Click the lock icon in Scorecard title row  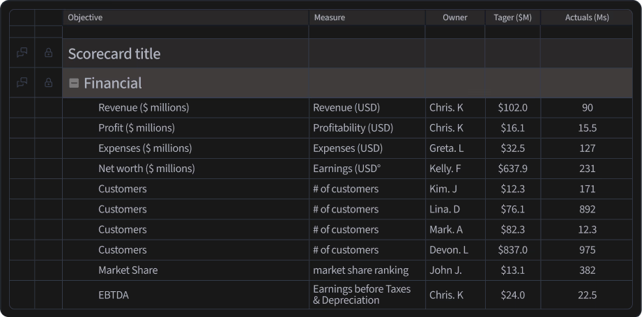[x=48, y=53]
